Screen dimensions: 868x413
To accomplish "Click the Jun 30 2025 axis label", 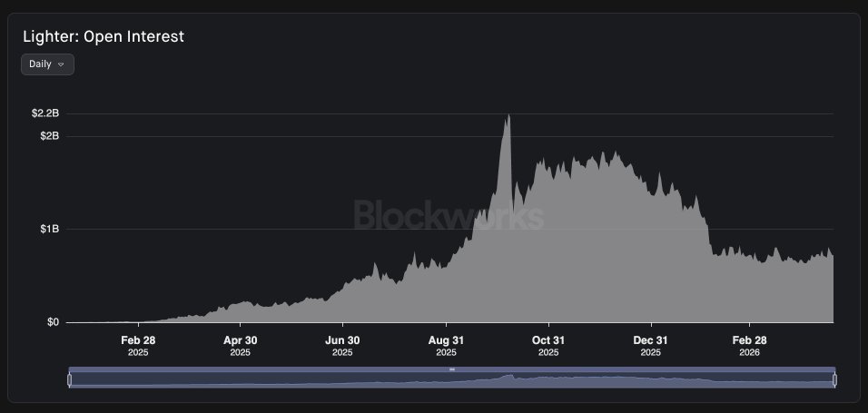I will [343, 346].
